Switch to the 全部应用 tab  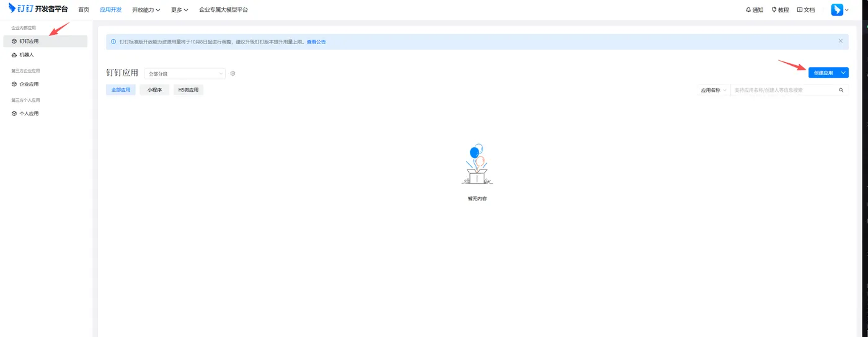click(121, 90)
